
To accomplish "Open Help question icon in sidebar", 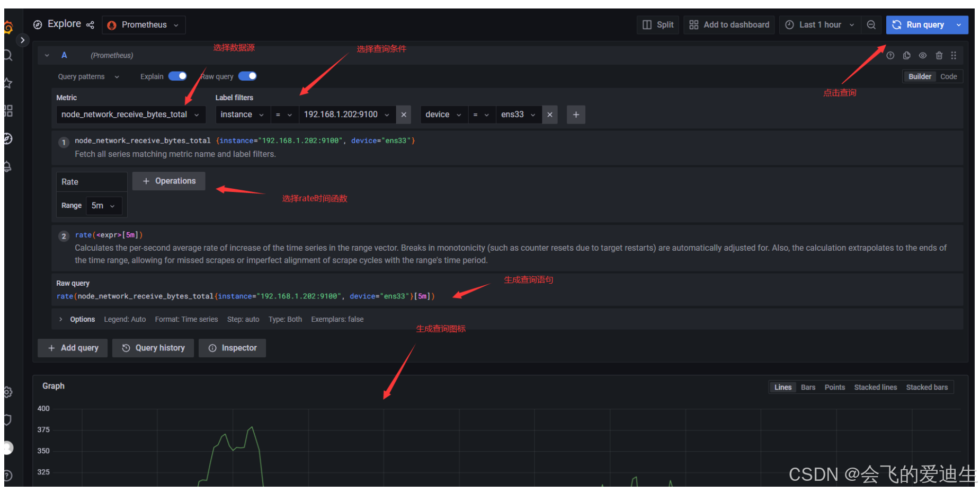I will click(8, 476).
